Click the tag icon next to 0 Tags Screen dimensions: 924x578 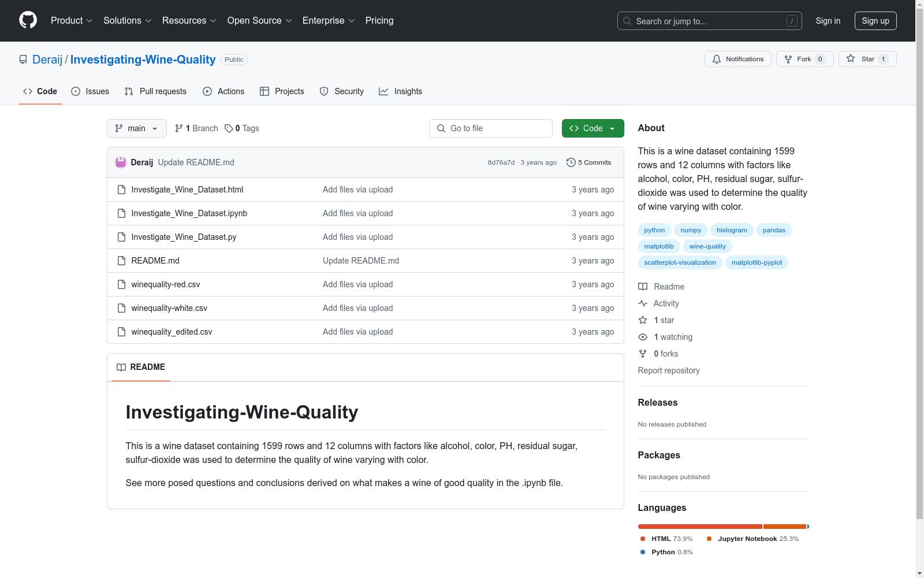pyautogui.click(x=229, y=128)
